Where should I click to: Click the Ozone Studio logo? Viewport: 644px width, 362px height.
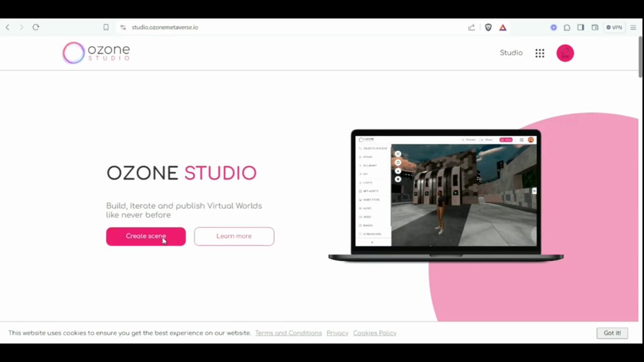tap(97, 53)
